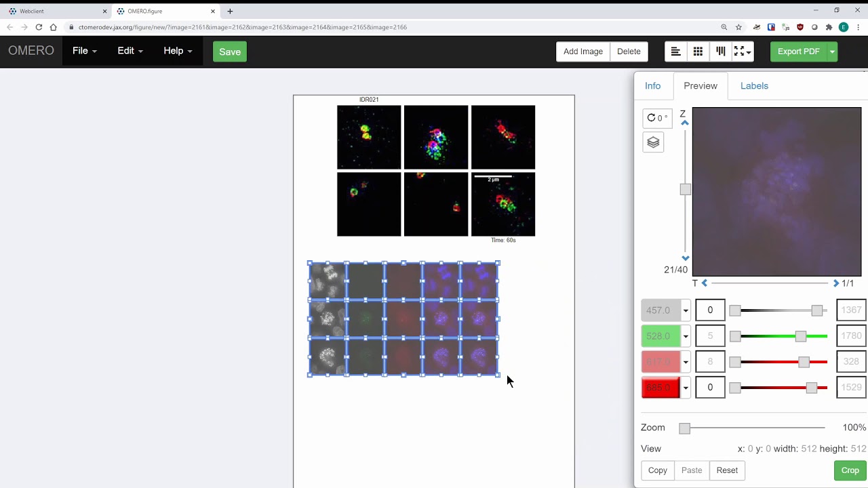Image resolution: width=868 pixels, height=488 pixels.
Task: Click the Zoom slider handle
Action: (x=684, y=428)
